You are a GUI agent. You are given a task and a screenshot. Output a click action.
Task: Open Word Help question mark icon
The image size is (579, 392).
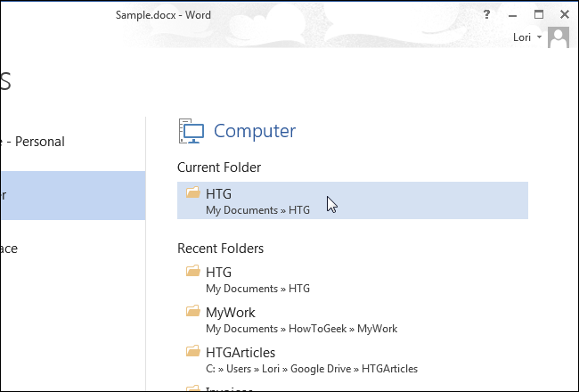(x=486, y=15)
